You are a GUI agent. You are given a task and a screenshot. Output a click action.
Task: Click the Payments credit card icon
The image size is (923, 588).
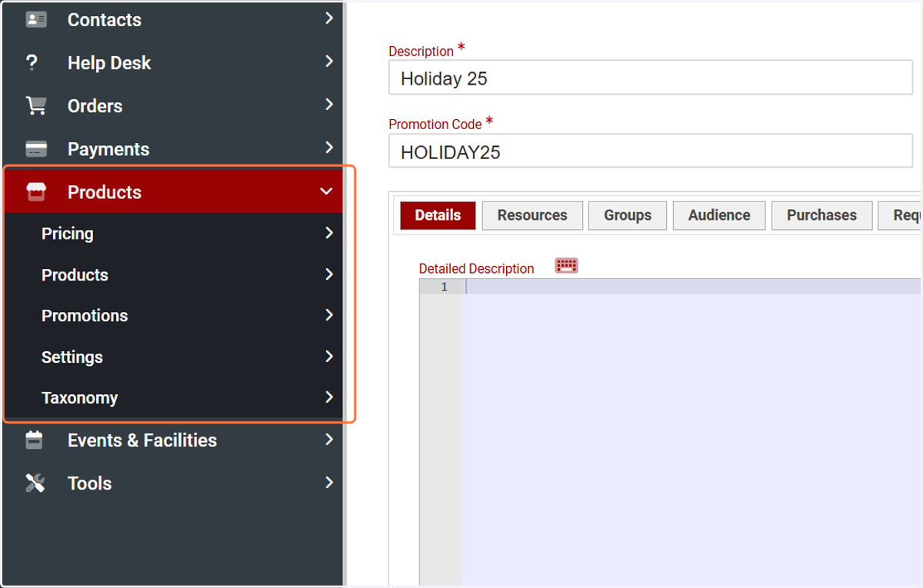36,149
